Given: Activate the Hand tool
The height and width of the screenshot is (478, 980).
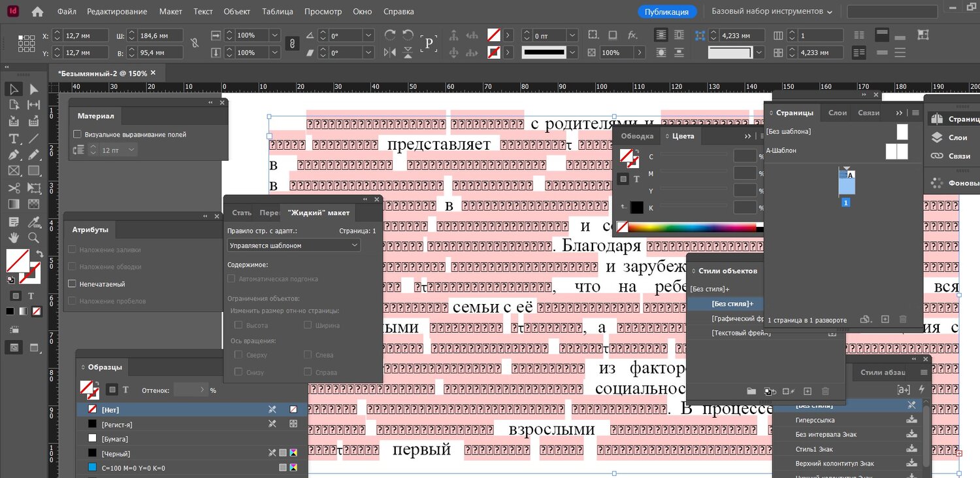Looking at the screenshot, I should pyautogui.click(x=13, y=237).
